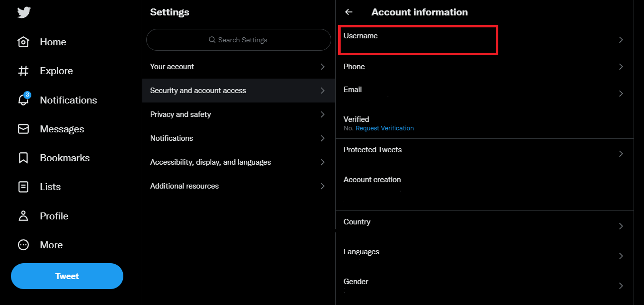Image resolution: width=644 pixels, height=305 pixels.
Task: Expand Security and account access chevron
Action: coord(323,91)
